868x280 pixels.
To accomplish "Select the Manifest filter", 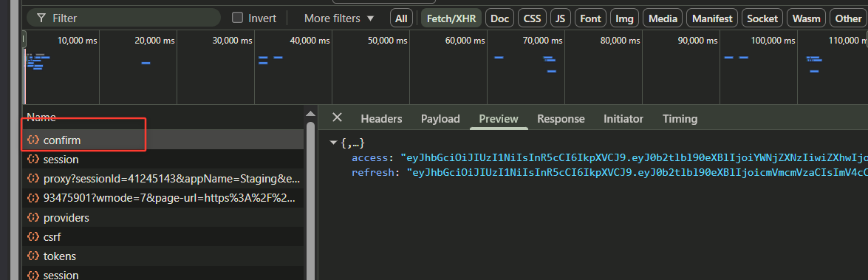I will click(712, 18).
